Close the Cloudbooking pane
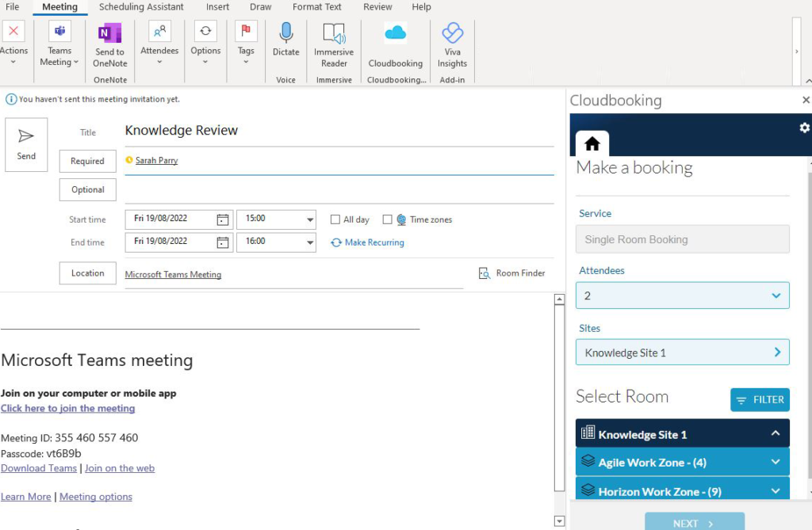The image size is (812, 530). tap(806, 100)
